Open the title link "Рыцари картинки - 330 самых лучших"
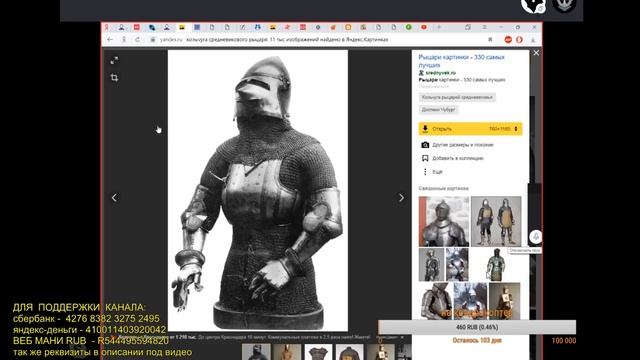Screen dimensions: 640x360 461,61
